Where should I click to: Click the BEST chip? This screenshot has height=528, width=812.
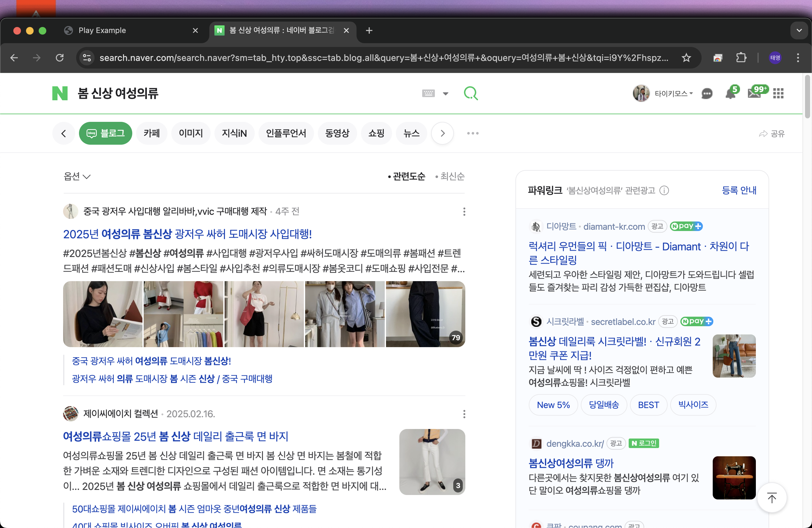649,405
